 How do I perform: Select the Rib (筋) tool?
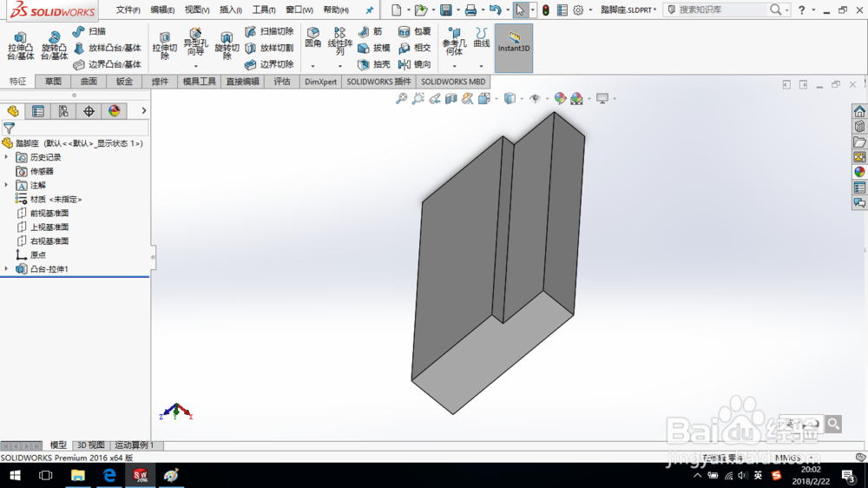[x=371, y=31]
